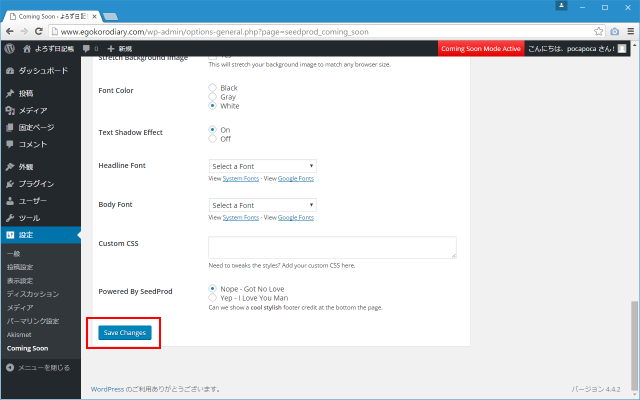
Task: Open the Body Font dropdown
Action: [262, 205]
